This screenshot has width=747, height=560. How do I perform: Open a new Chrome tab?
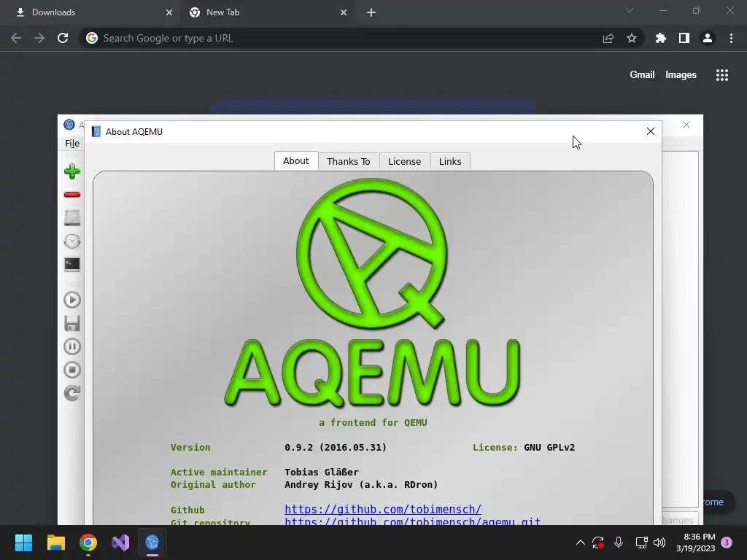click(x=371, y=12)
